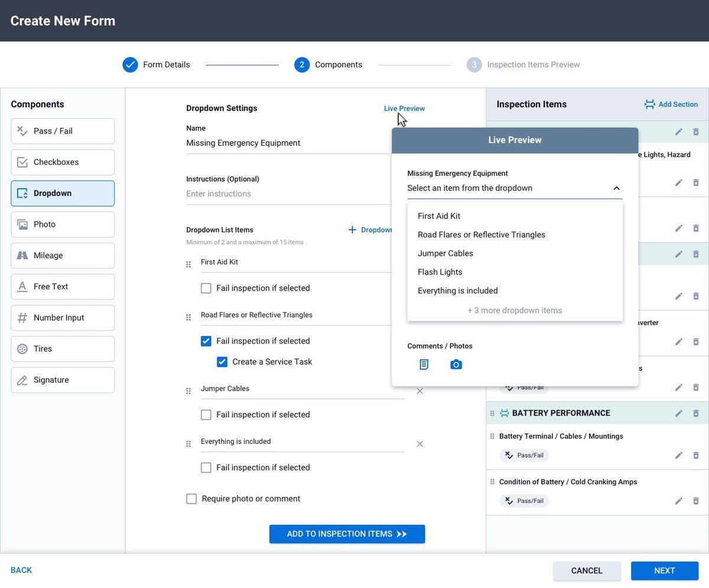
Task: Collapse the dropdown in the Live Preview
Action: coord(616,188)
